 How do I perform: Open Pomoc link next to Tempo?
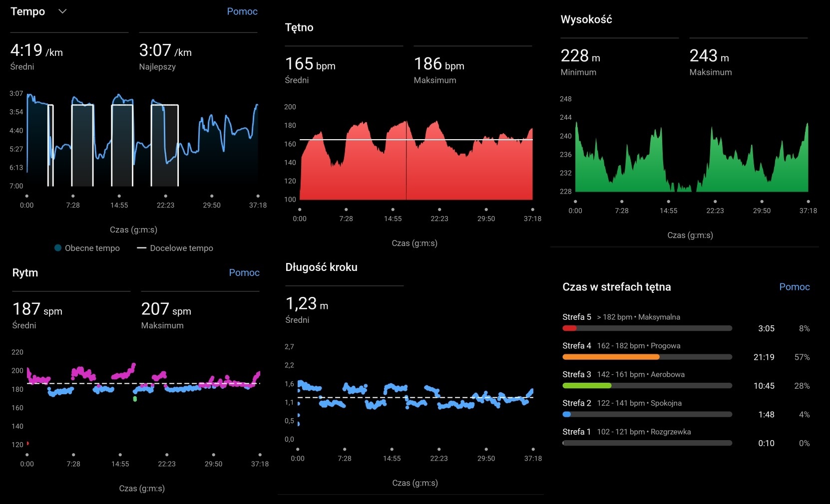click(242, 11)
